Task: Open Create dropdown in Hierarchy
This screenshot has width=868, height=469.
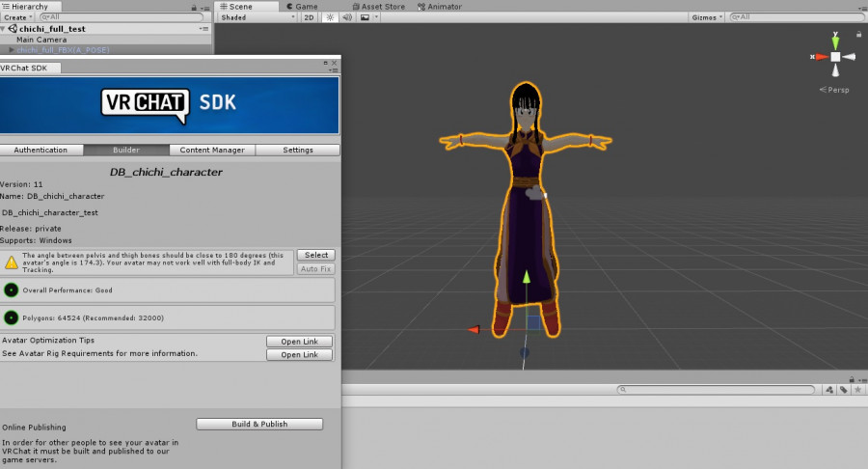Action: 18,17
